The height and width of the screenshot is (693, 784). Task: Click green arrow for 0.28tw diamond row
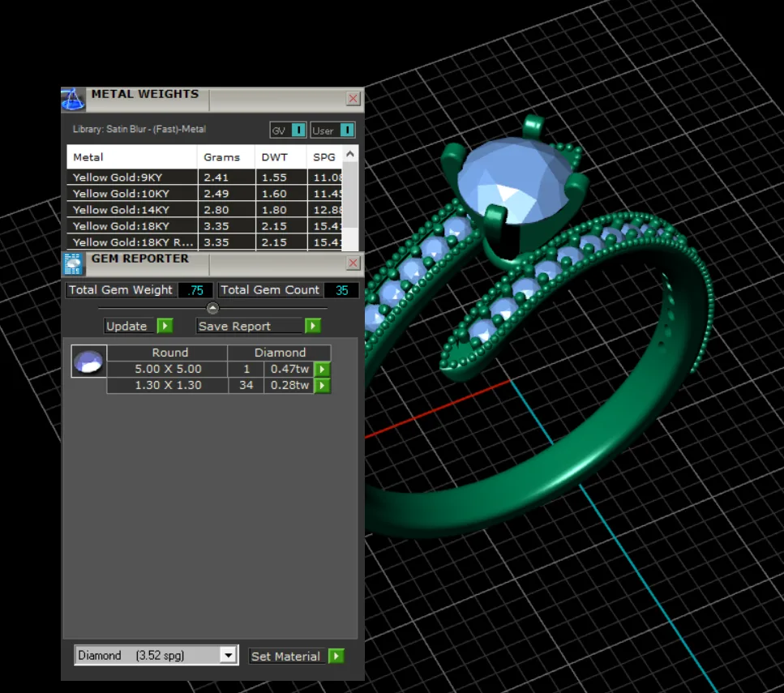(x=323, y=386)
